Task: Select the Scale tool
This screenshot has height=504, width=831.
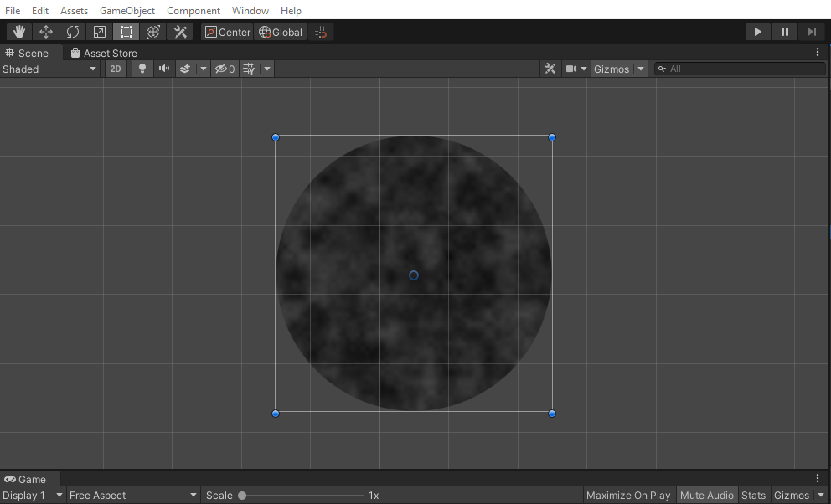Action: (99, 31)
